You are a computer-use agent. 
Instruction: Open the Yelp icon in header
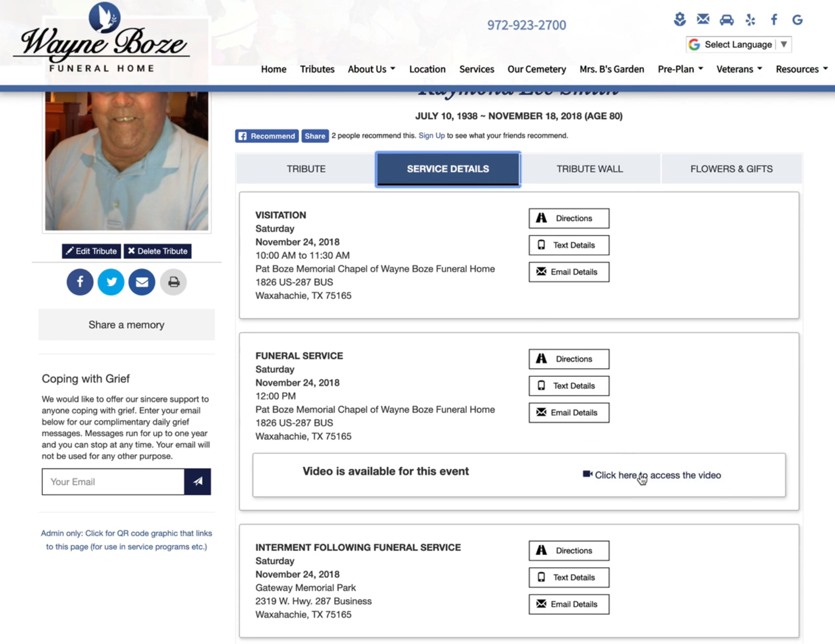tap(750, 20)
